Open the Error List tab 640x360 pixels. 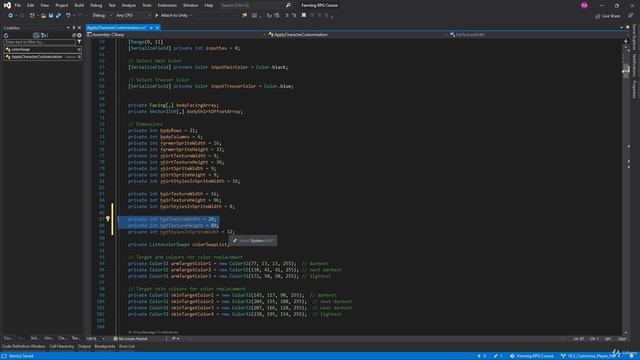(127, 347)
